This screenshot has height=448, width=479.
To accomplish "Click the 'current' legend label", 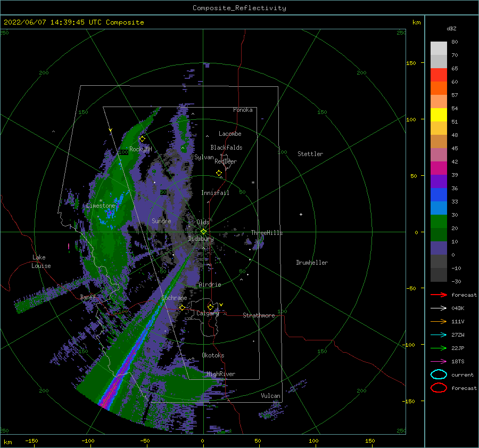I will [x=463, y=374].
